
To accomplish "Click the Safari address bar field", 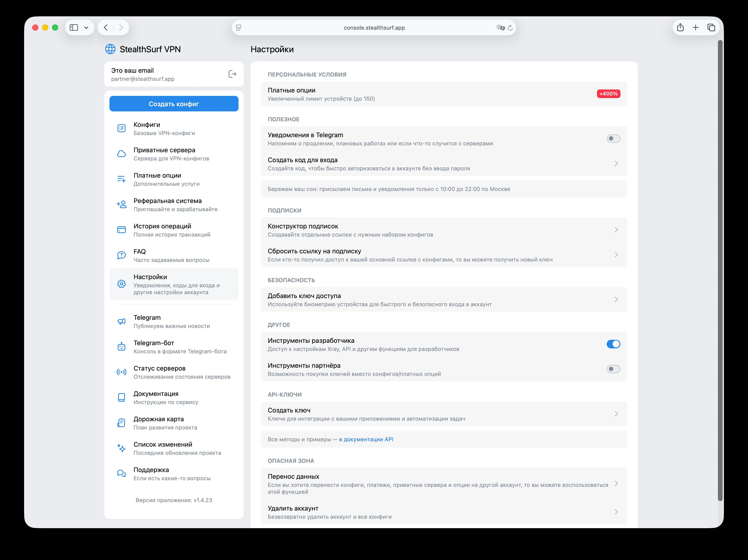I will click(x=374, y=28).
